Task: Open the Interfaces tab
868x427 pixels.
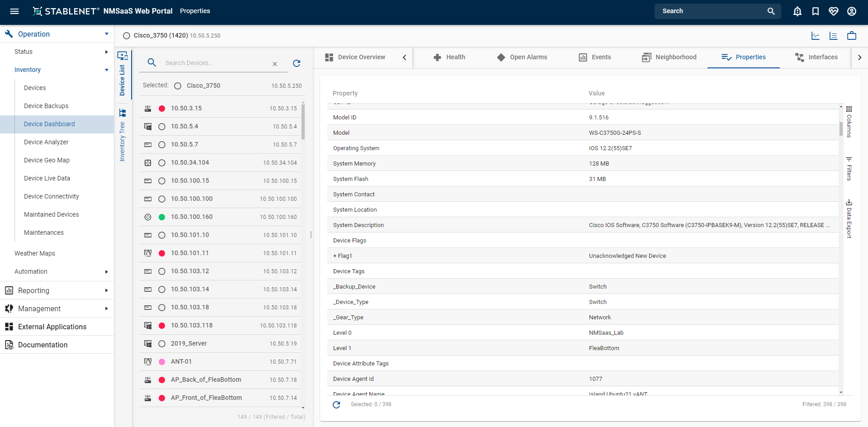Action: pos(816,57)
